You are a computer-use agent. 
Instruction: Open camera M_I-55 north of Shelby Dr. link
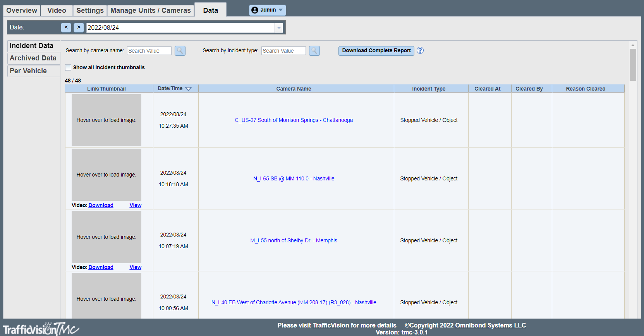click(294, 240)
